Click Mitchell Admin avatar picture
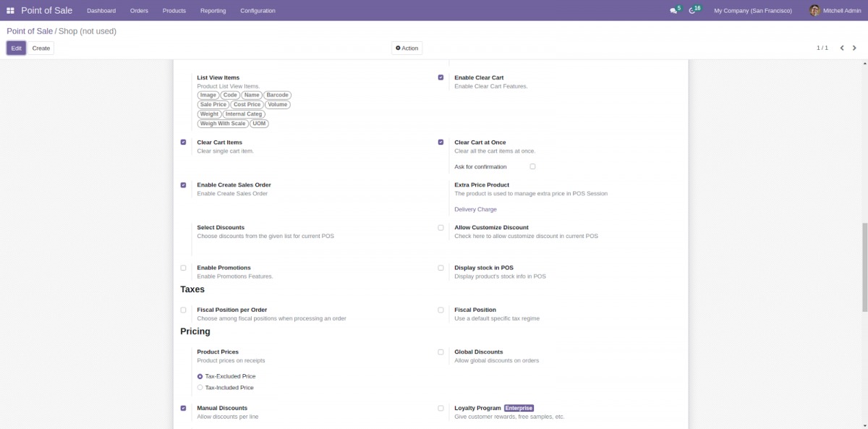Image resolution: width=868 pixels, height=429 pixels. [814, 11]
